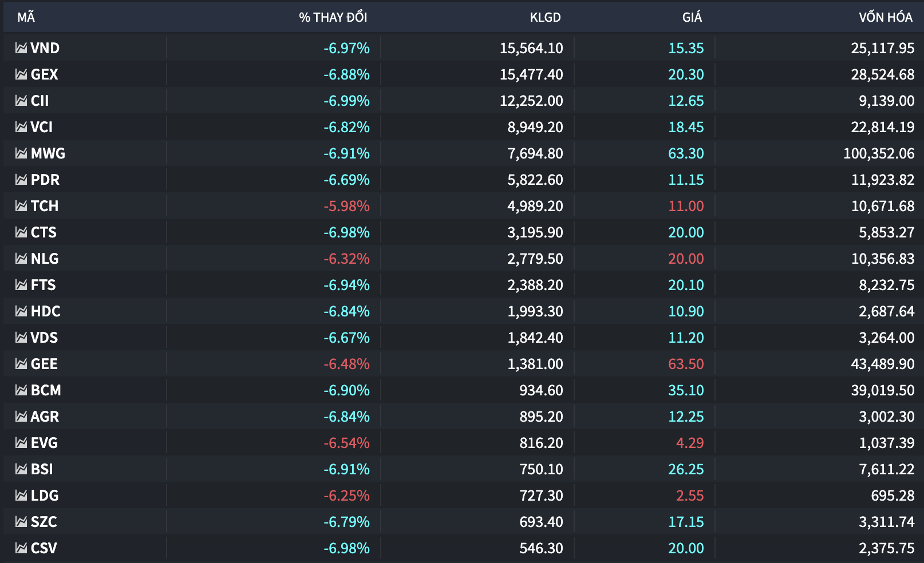Sort by the % THAY ĐỔI column header

pyautogui.click(x=333, y=17)
